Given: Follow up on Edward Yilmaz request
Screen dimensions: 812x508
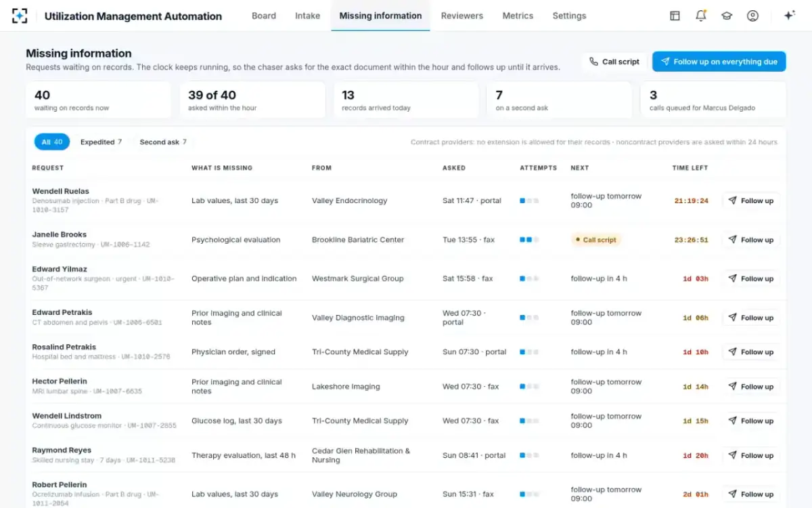Looking at the screenshot, I should [750, 278].
